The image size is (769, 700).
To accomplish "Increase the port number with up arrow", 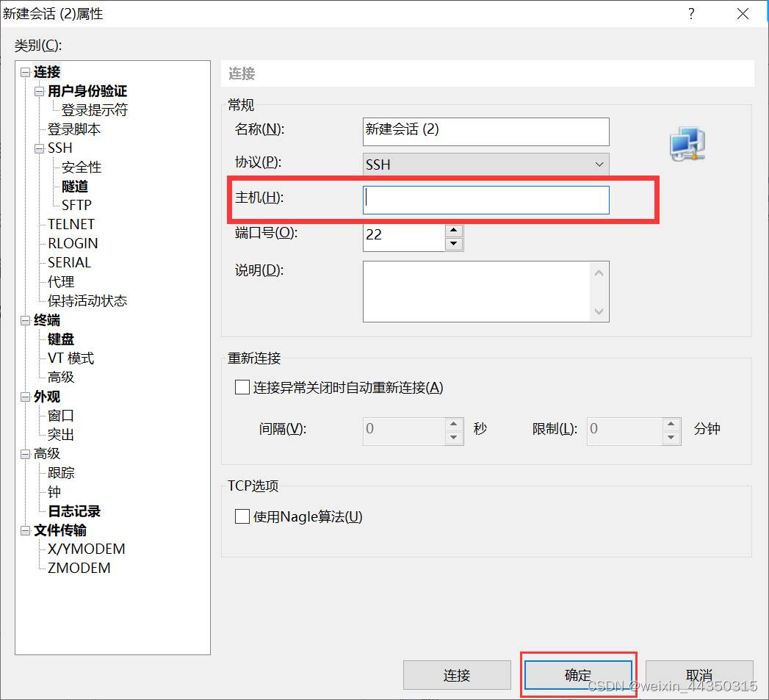I will (x=454, y=230).
